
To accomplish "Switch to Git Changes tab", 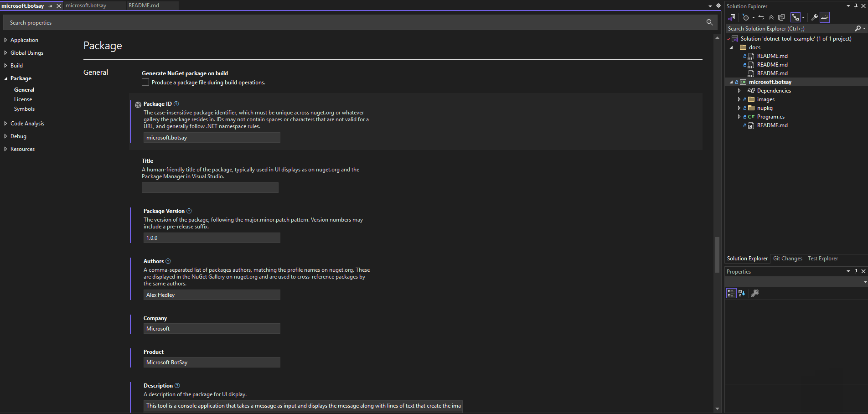I will tap(787, 259).
